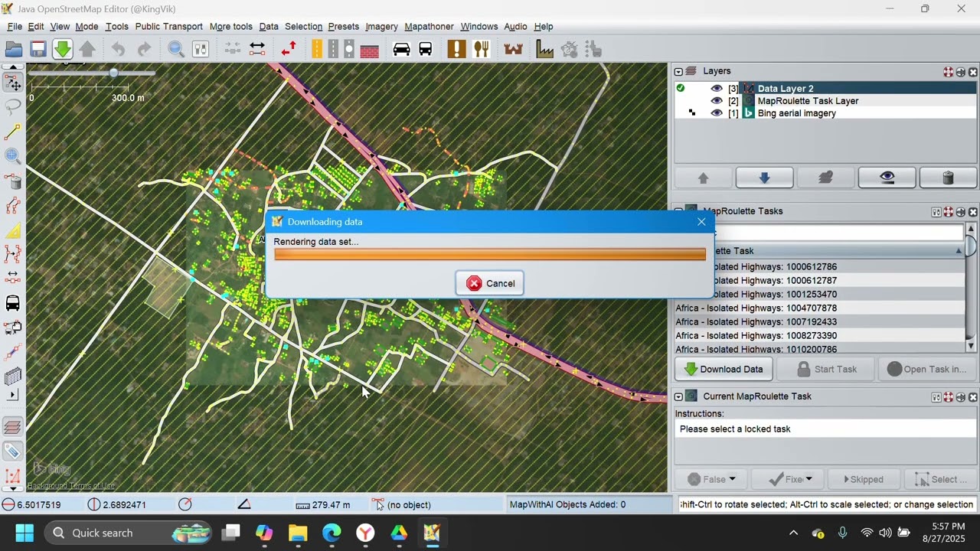Screen dimensions: 980x551
Task: Collapse the Current MapRoulette Task panel
Action: (x=678, y=396)
